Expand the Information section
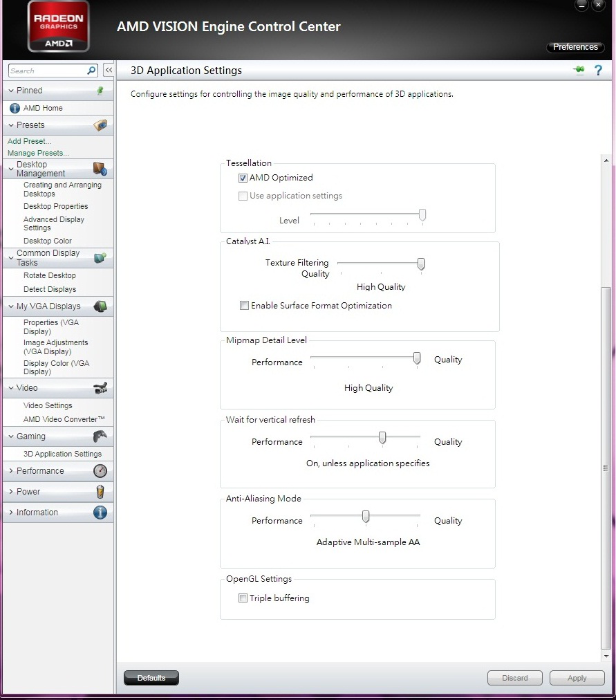This screenshot has width=616, height=700. [11, 513]
